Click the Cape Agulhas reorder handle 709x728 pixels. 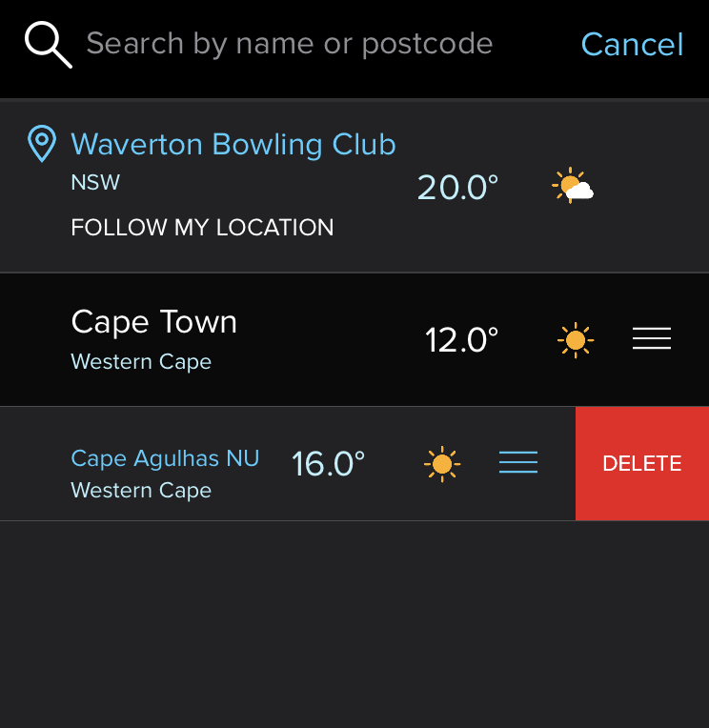point(518,462)
